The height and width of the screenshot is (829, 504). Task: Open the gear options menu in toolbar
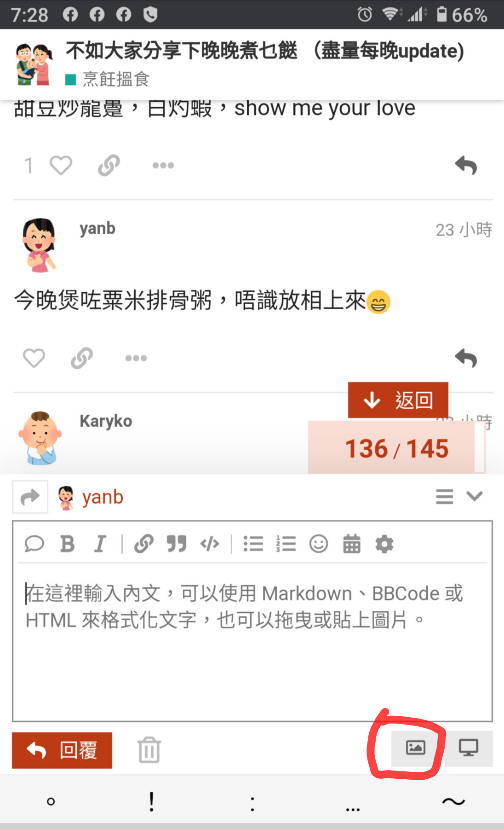coord(384,544)
